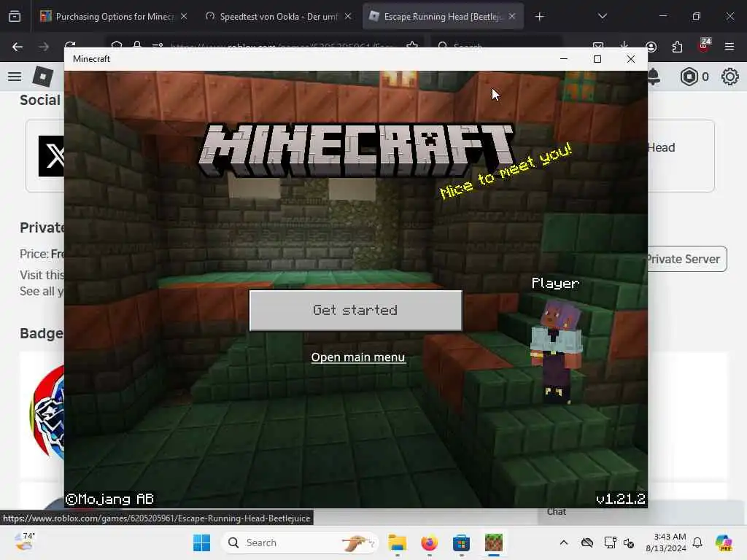This screenshot has width=747, height=560.
Task: Click the taskbar Search box
Action: coord(300,542)
